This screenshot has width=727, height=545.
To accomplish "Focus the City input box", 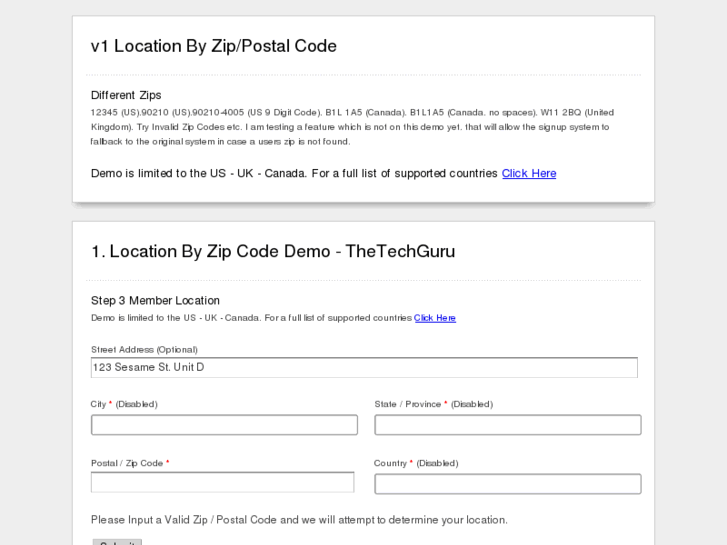I will pos(224,425).
